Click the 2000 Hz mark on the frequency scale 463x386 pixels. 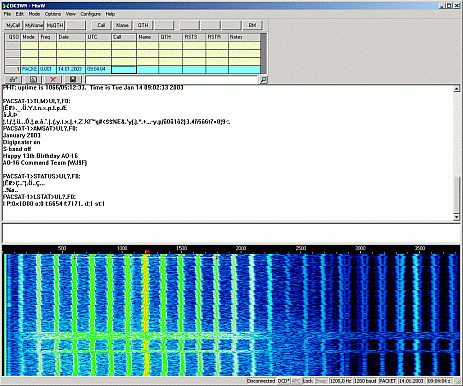[x=241, y=248]
